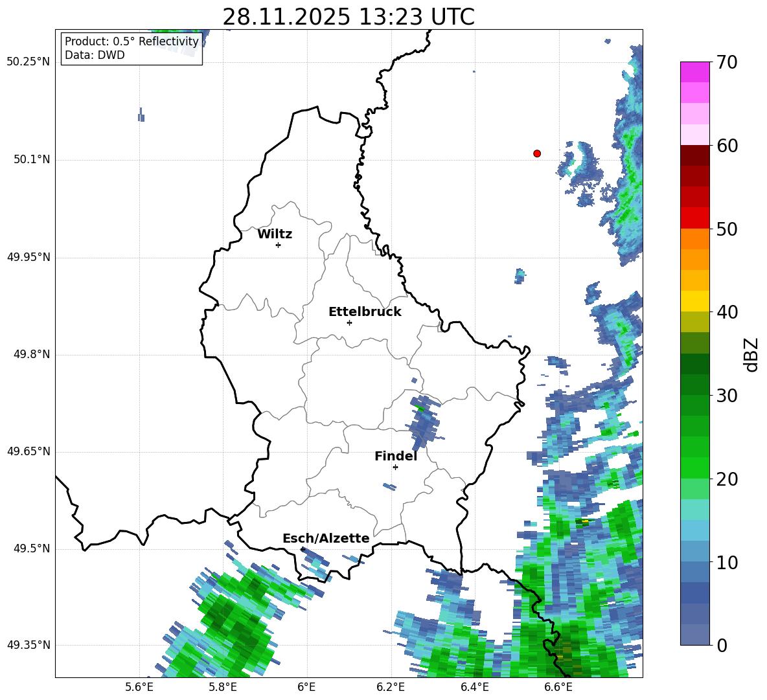Click the Esch/Alzette location cross marker
The height and width of the screenshot is (700, 767).
point(303,549)
